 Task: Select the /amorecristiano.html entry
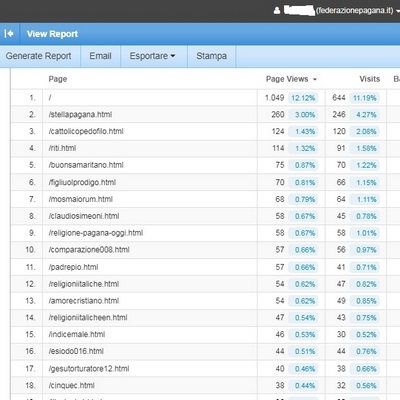point(84,301)
